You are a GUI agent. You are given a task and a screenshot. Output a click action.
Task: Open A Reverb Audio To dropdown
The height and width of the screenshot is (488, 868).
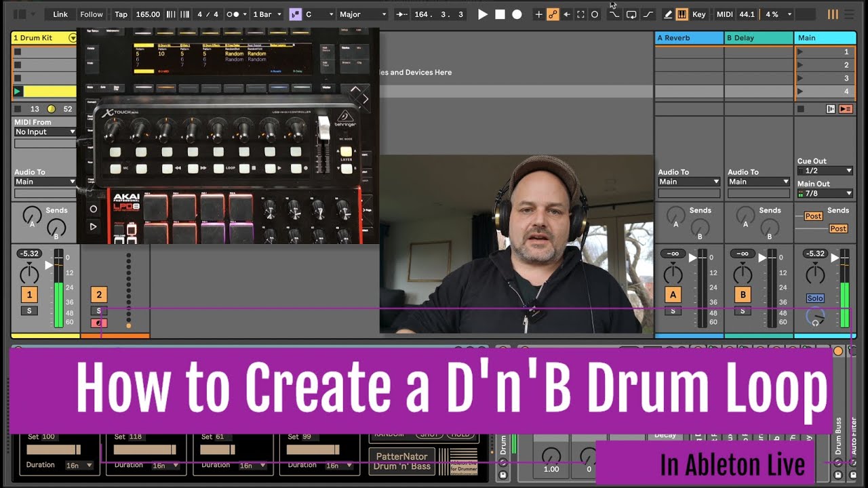point(689,182)
